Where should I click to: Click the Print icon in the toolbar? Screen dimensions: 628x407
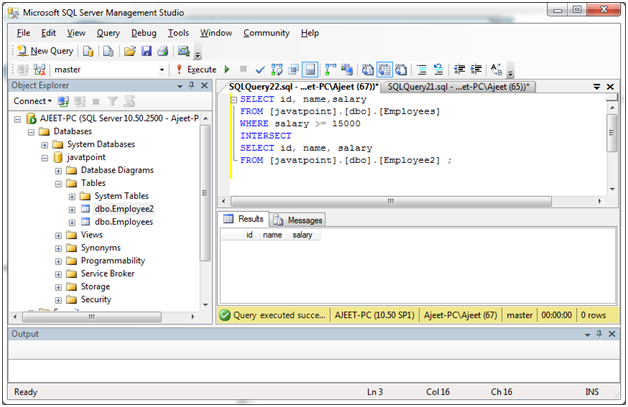coord(163,51)
